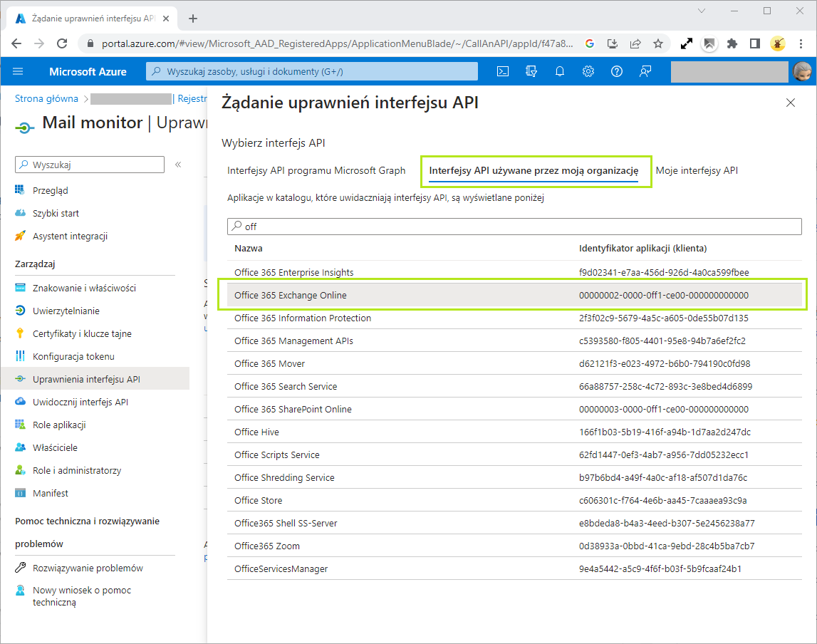Image resolution: width=817 pixels, height=644 pixels.
Task: Open Uwierzytelnianie in sidebar
Action: [66, 311]
